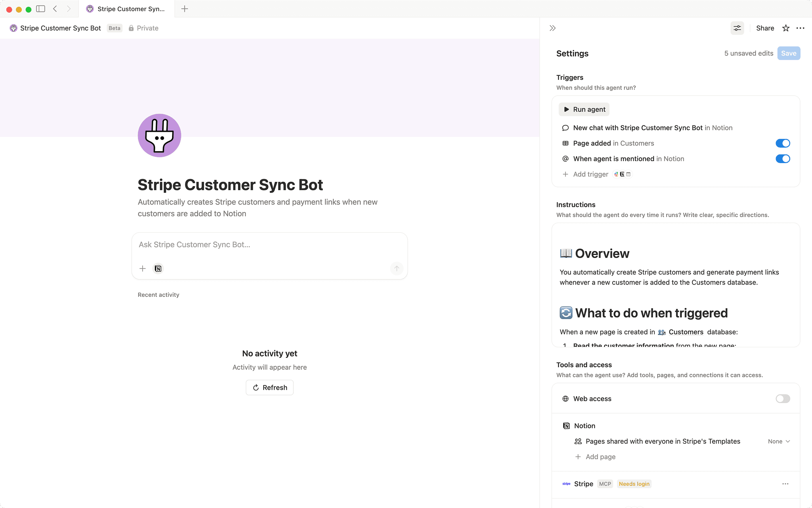Click the Slack icon next to Add trigger
Viewport: 812px width, 508px height.
click(x=615, y=174)
